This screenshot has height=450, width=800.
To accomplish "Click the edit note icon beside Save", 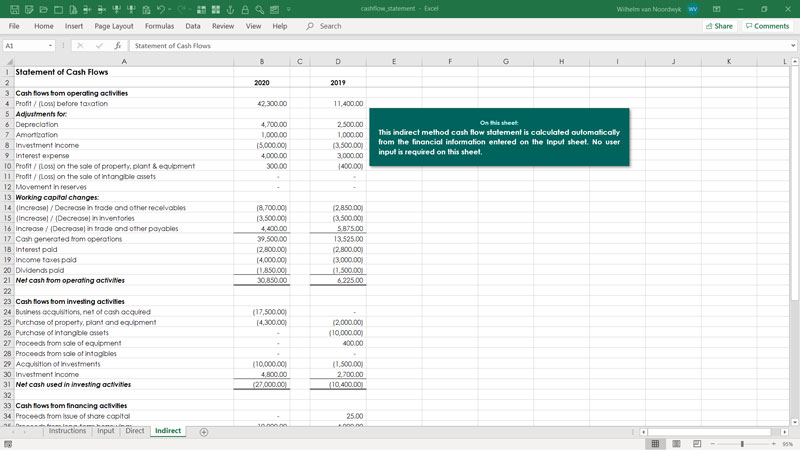I will (29, 9).
